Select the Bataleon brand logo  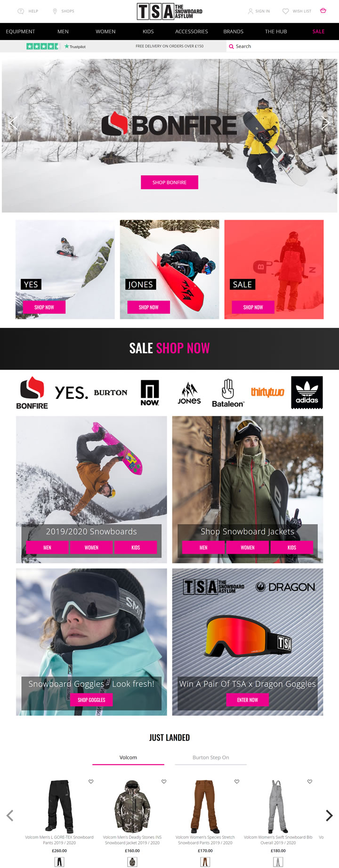point(228,393)
